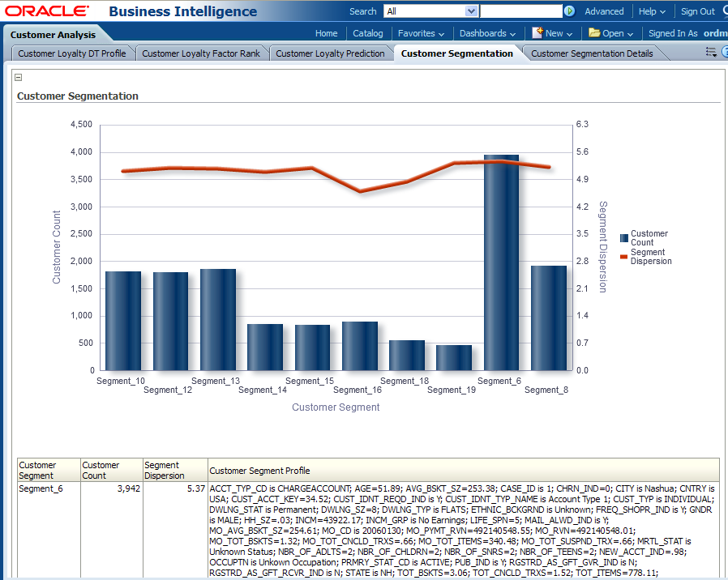Click the Open folder icon
Viewport: 728px width, 580px height.
[594, 33]
